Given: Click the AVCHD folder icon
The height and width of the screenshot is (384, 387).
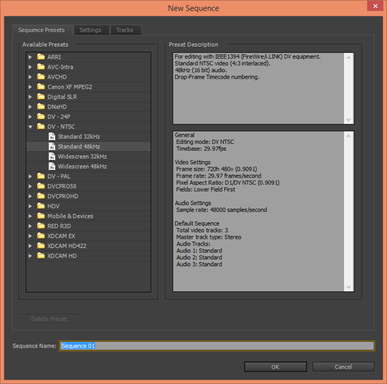Looking at the screenshot, I should [x=41, y=77].
